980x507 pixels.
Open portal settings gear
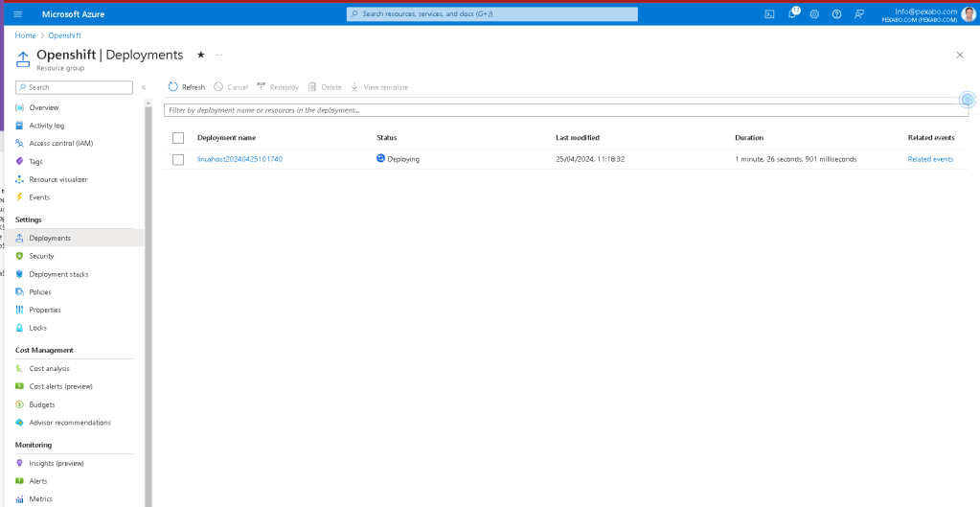click(814, 13)
